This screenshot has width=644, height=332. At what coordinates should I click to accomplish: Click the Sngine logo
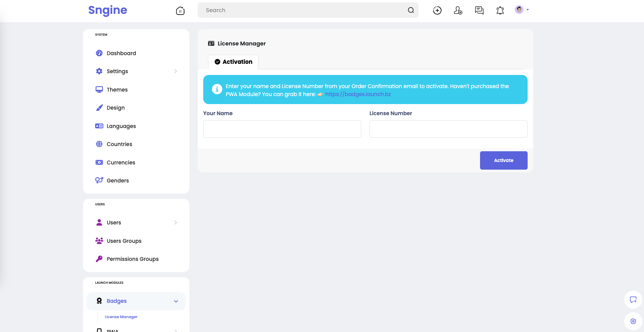(x=108, y=10)
